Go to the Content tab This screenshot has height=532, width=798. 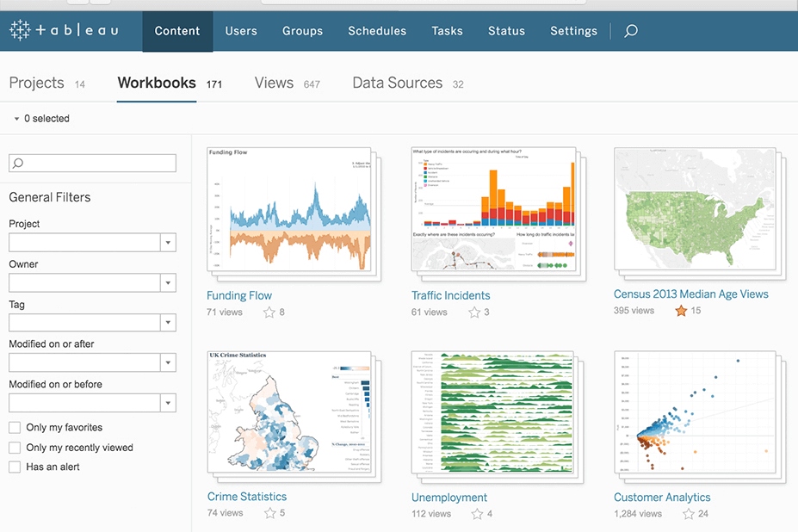[x=177, y=31]
